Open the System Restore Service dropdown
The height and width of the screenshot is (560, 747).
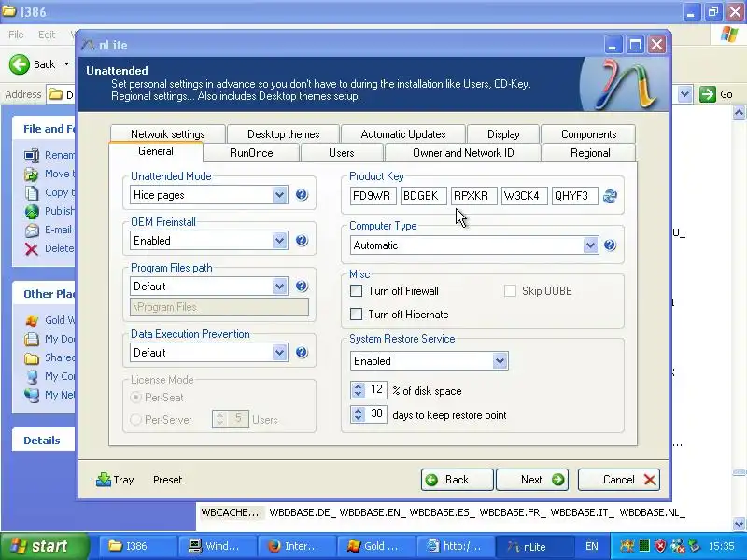(x=500, y=361)
